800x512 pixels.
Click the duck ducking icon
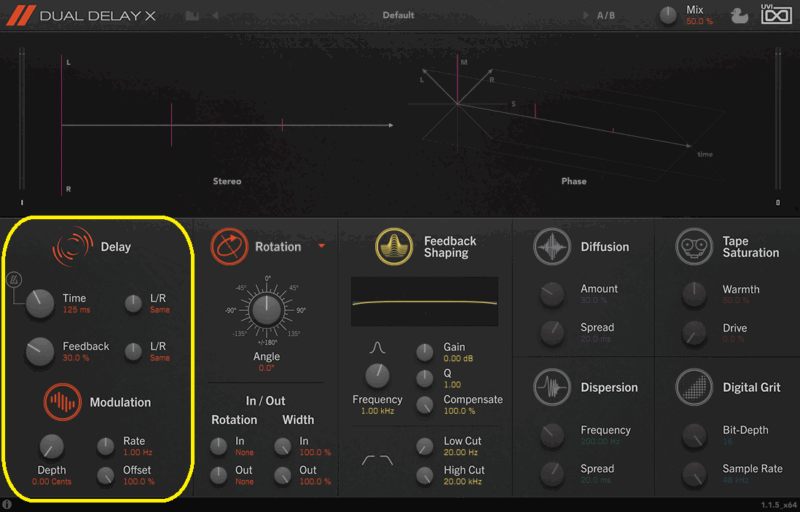[739, 16]
